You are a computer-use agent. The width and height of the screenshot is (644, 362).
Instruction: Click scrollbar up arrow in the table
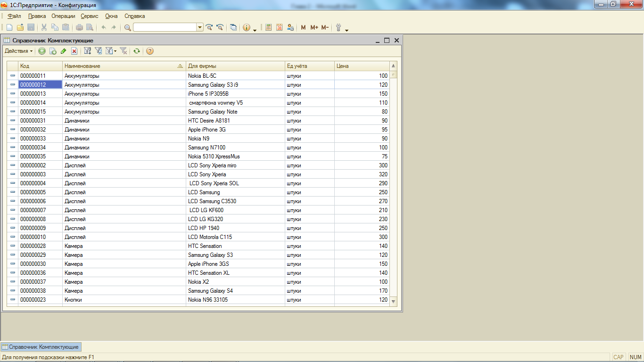[x=394, y=66]
